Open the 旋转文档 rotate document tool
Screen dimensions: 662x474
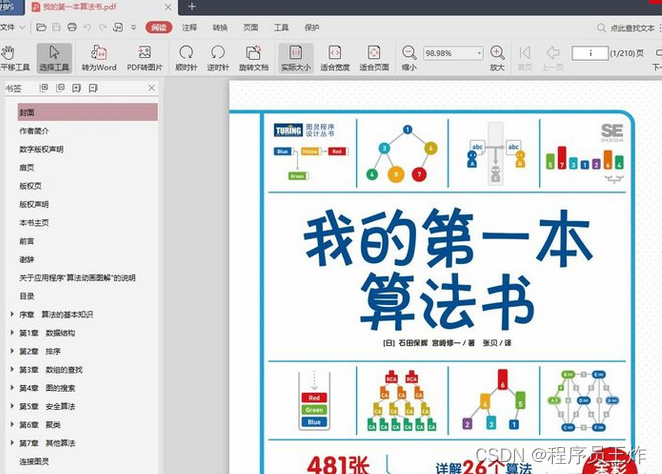click(253, 58)
